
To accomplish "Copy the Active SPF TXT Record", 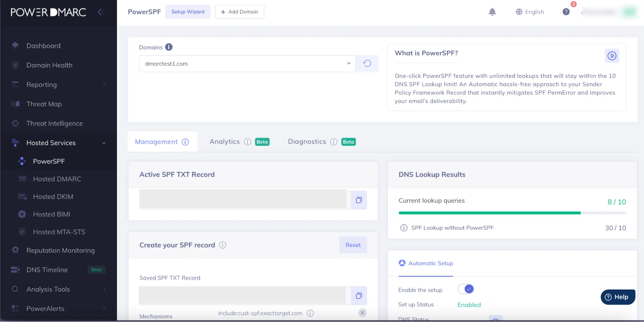I will [x=359, y=200].
